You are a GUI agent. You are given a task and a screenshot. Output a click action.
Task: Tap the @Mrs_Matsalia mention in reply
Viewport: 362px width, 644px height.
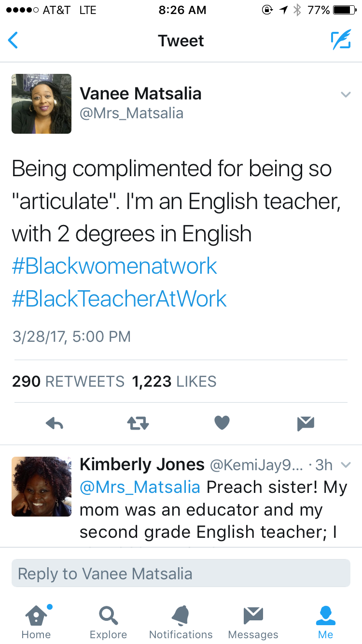[140, 487]
